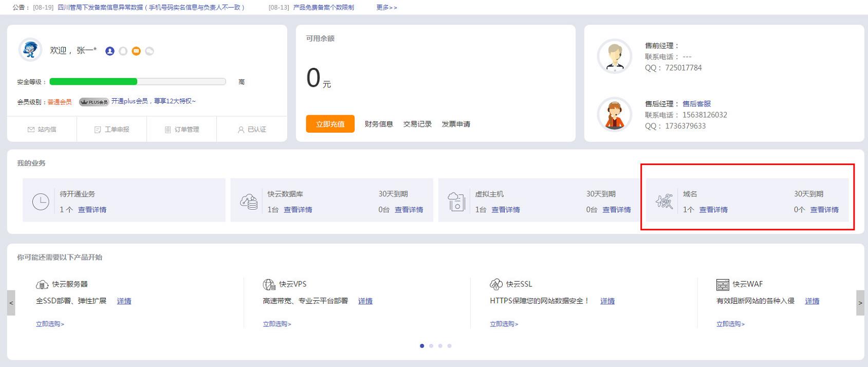Click the 域名 domain icon
Image resolution: width=868 pixels, height=367 pixels.
pos(664,201)
